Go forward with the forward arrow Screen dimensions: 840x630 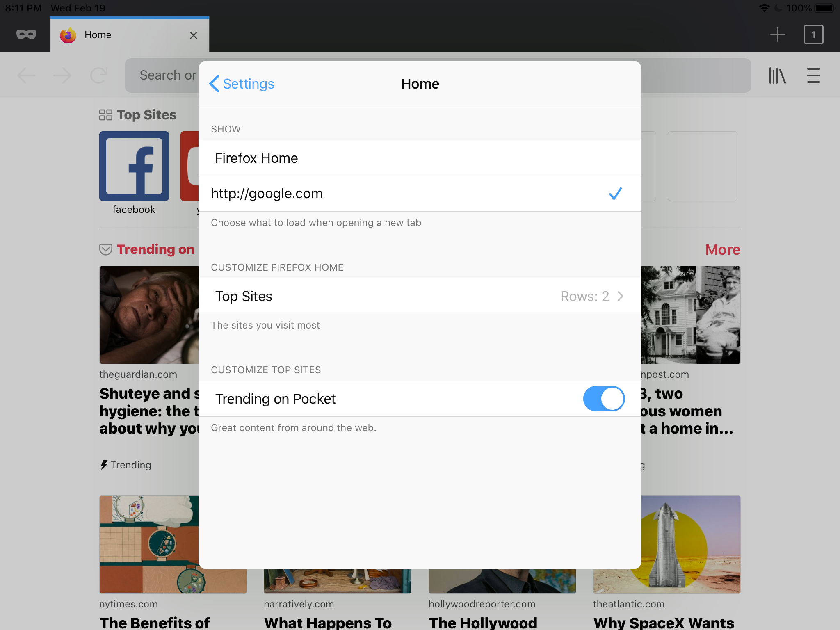click(62, 75)
